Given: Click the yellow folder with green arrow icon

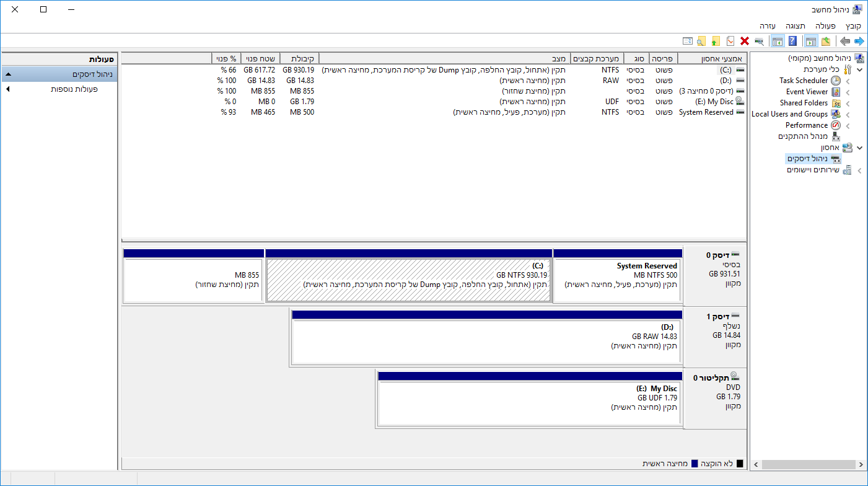Looking at the screenshot, I should tap(716, 41).
